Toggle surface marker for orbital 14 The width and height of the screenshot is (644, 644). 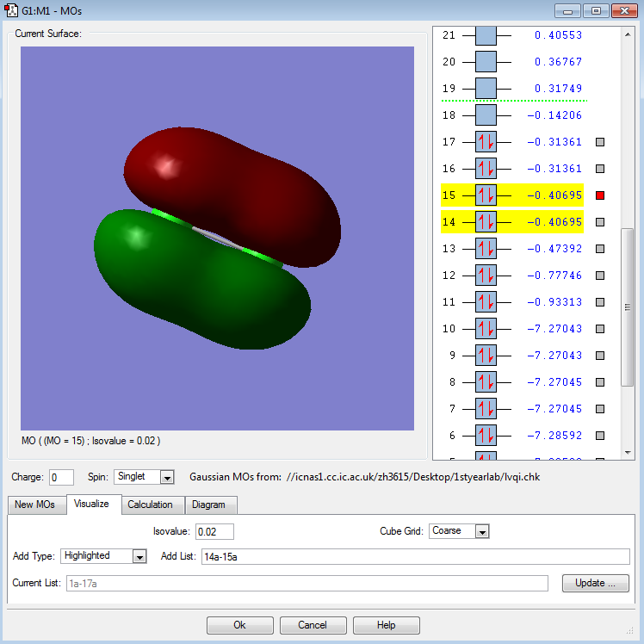tap(600, 222)
